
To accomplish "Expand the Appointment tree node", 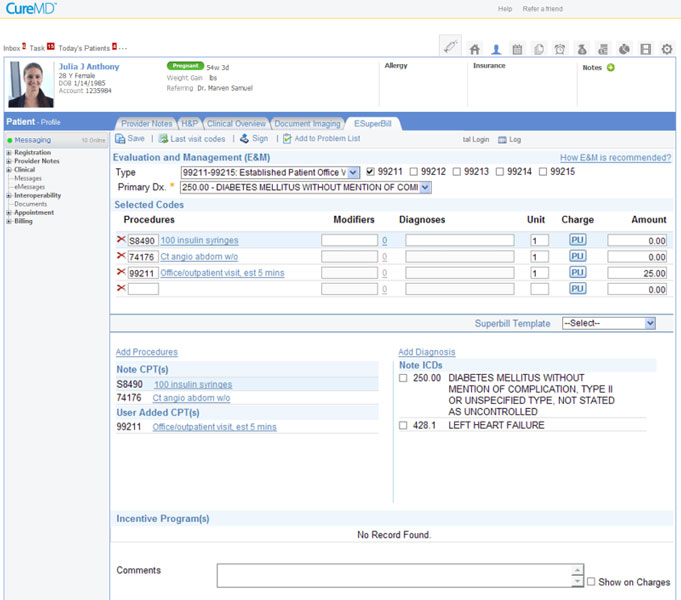I will coord(9,213).
